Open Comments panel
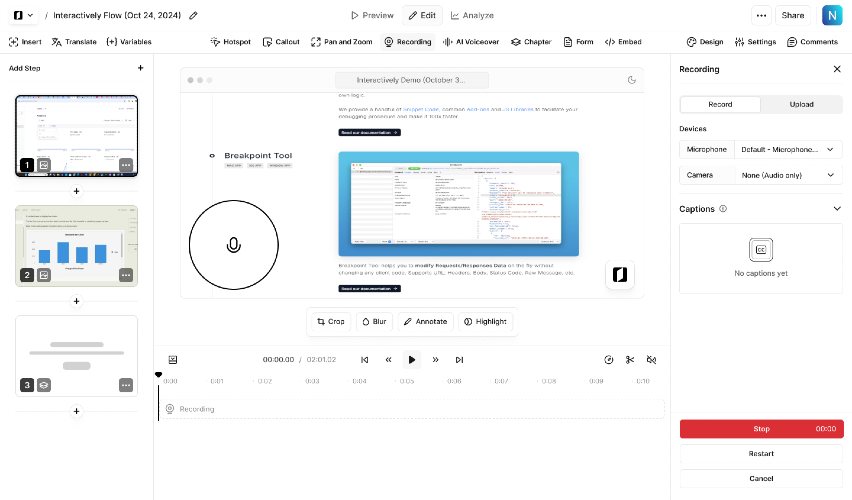 click(812, 42)
